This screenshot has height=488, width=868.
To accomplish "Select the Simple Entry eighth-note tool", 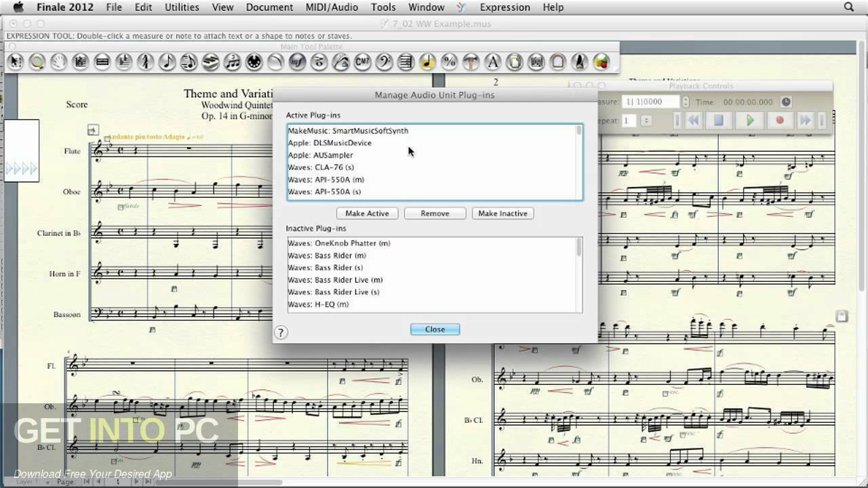I will [x=167, y=62].
